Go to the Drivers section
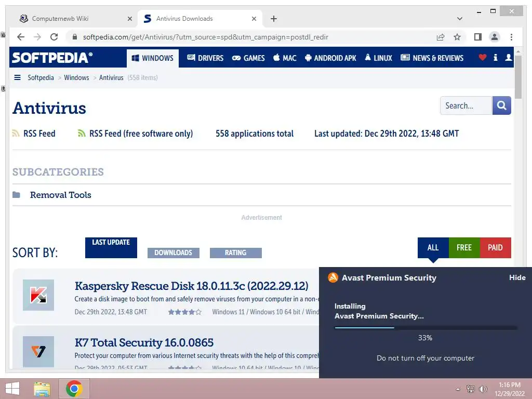This screenshot has height=399, width=532. tap(205, 58)
